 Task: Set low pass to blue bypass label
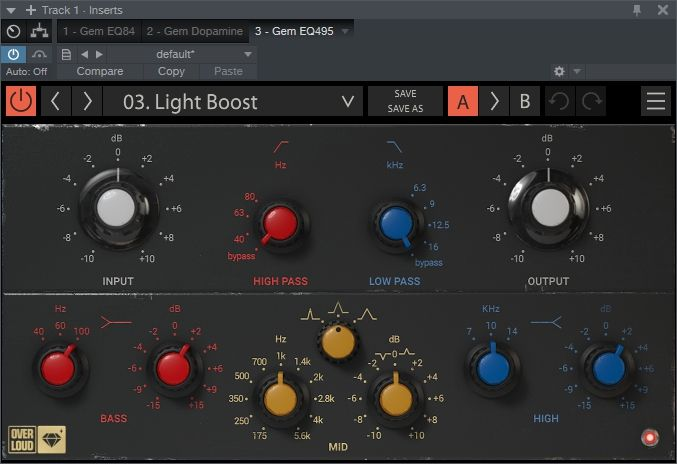pyautogui.click(x=429, y=262)
